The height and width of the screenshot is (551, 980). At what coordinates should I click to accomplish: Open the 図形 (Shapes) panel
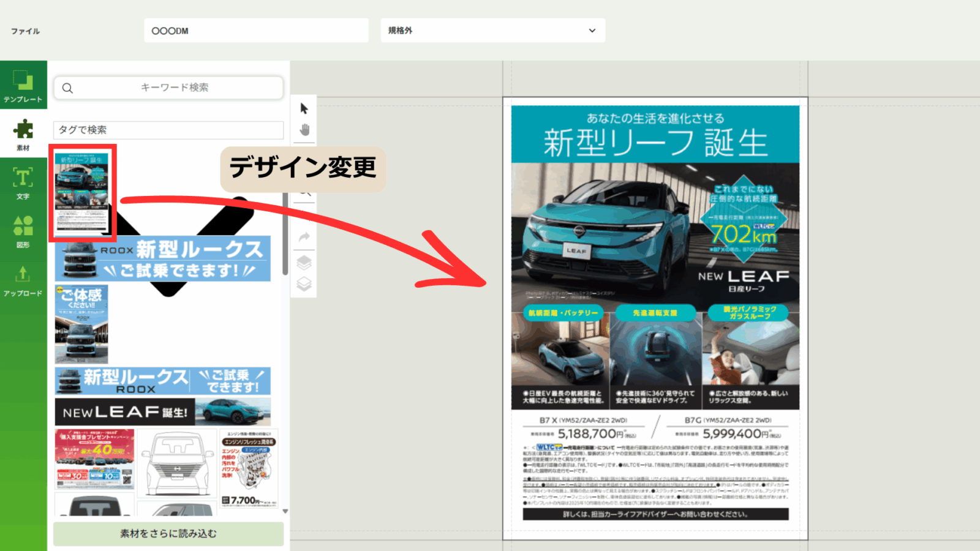click(23, 231)
